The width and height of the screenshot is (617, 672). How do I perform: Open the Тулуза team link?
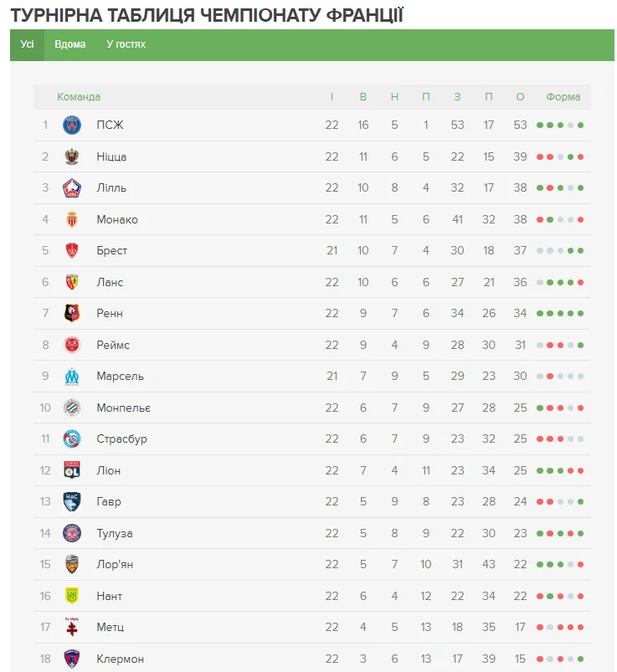click(x=114, y=533)
